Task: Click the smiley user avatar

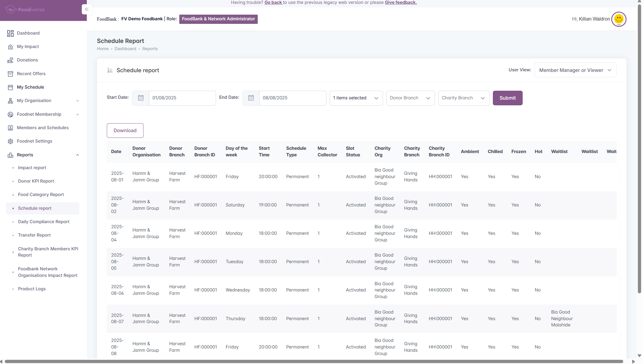Action: 619,19
